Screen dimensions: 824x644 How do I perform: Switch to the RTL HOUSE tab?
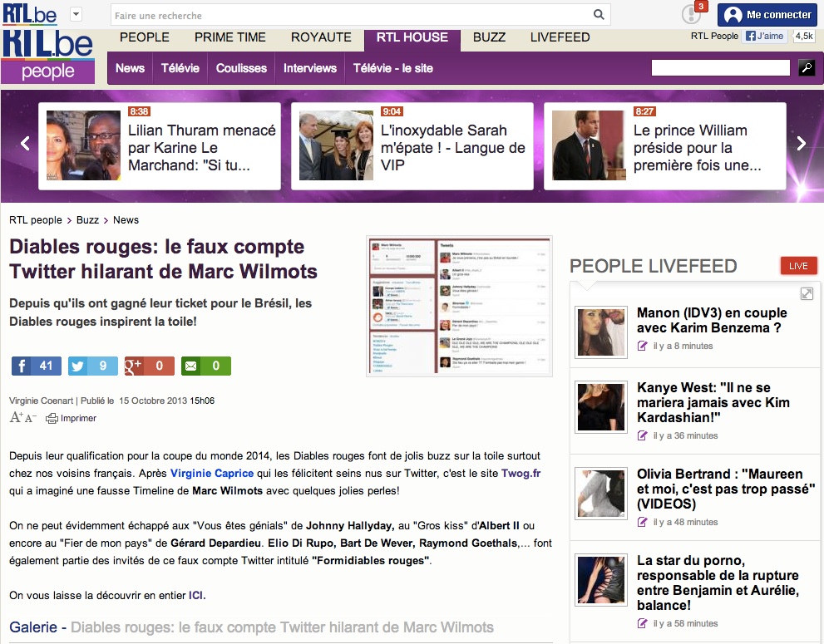[412, 37]
